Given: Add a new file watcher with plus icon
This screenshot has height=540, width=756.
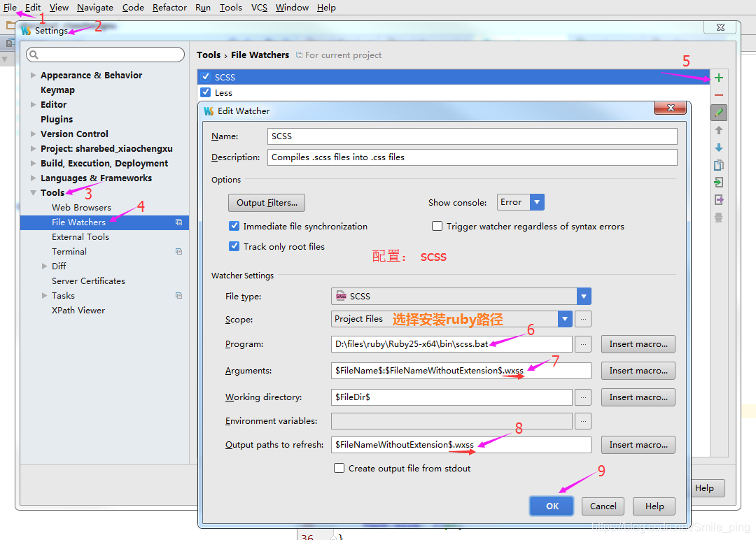Looking at the screenshot, I should pos(718,78).
